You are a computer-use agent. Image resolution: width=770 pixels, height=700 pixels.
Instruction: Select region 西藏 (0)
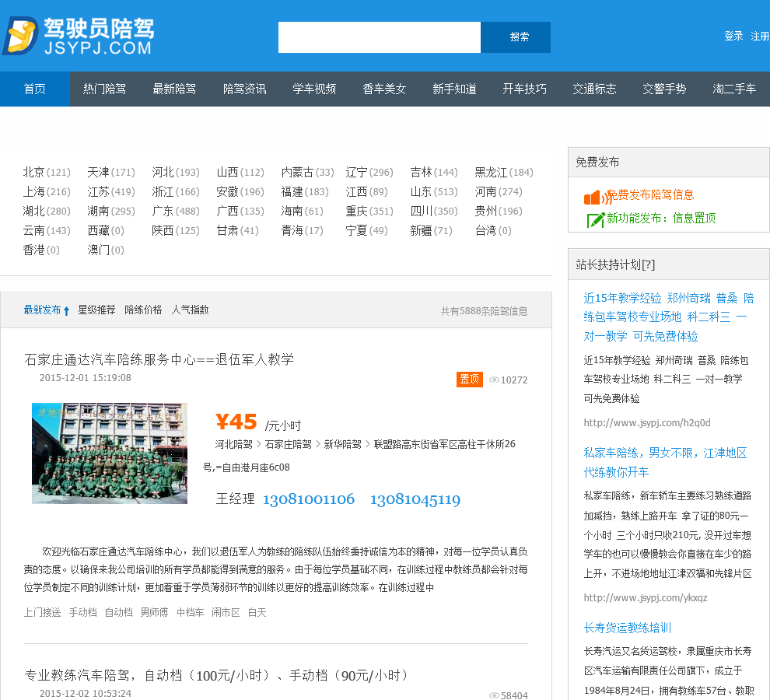pyautogui.click(x=106, y=230)
